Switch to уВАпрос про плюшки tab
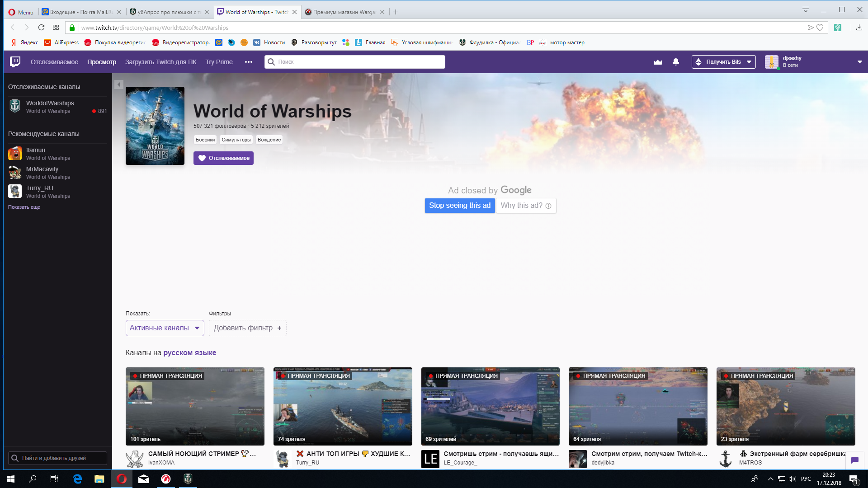 click(x=169, y=12)
